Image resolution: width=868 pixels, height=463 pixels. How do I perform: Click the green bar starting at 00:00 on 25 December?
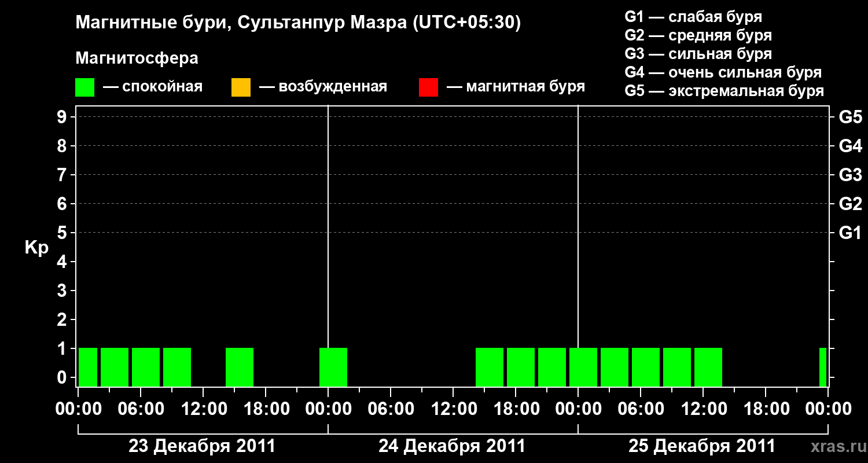[583, 367]
